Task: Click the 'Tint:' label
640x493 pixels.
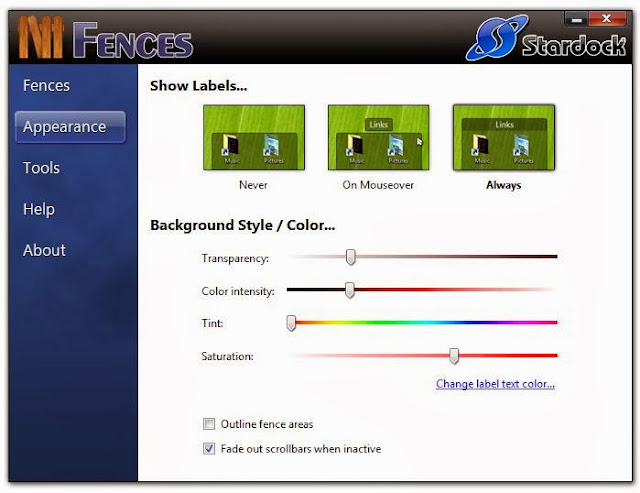Action: tap(212, 323)
